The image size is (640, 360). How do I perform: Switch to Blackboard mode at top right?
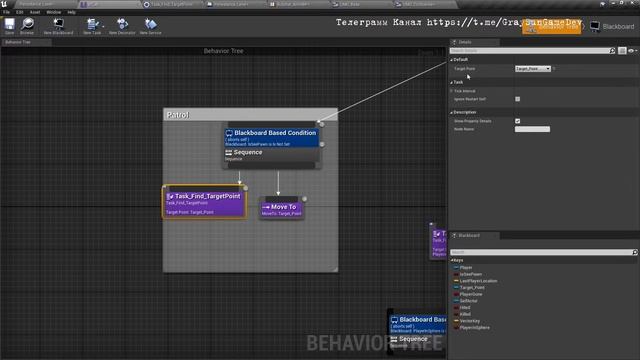tap(612, 27)
